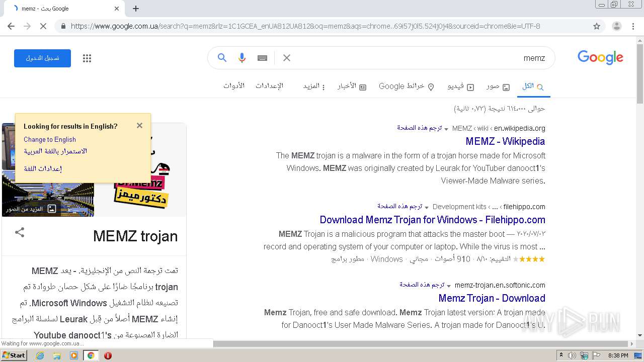This screenshot has width=644, height=362.
Task: Translate the Wikipedia result page
Action: point(419,128)
